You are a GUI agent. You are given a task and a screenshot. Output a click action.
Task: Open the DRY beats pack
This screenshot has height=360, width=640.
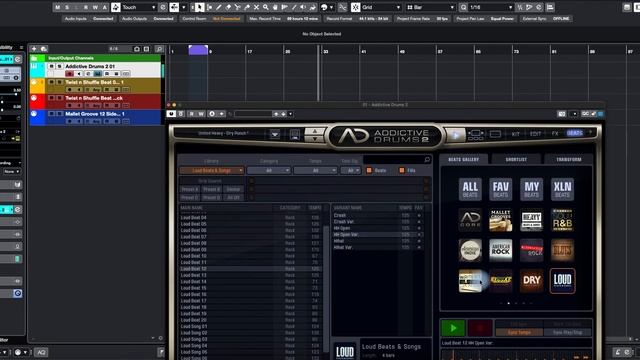click(x=531, y=280)
